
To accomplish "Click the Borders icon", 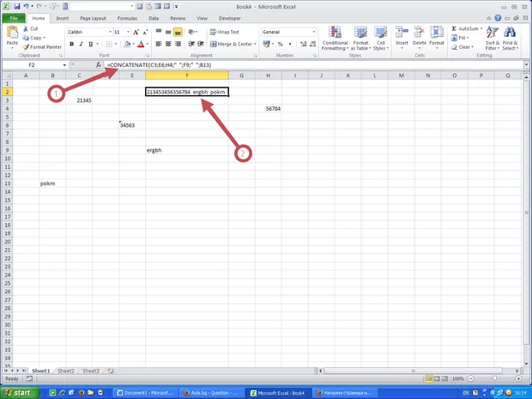I will pos(109,44).
